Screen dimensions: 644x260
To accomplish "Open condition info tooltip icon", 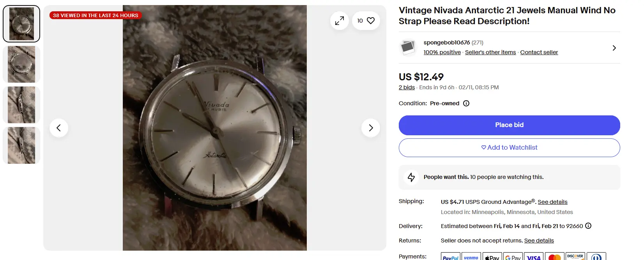I will point(466,103).
